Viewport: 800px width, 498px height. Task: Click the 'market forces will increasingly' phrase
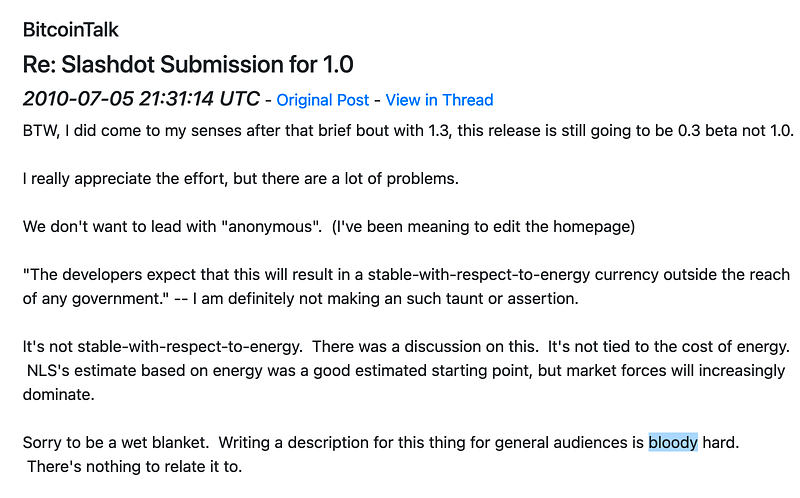[x=676, y=370]
